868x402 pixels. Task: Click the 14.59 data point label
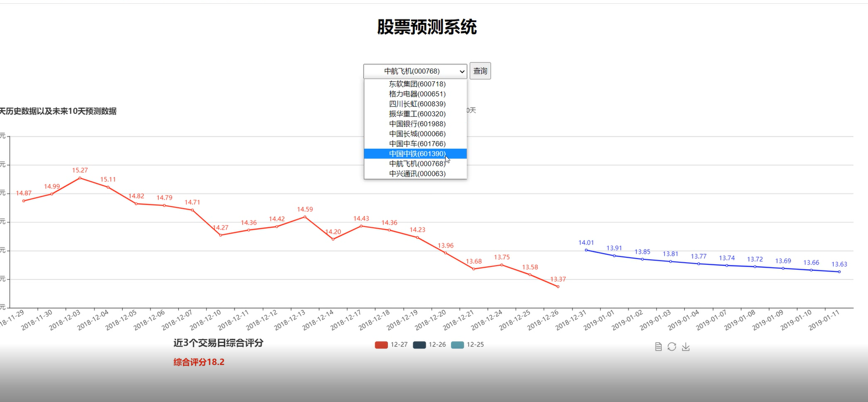point(305,210)
